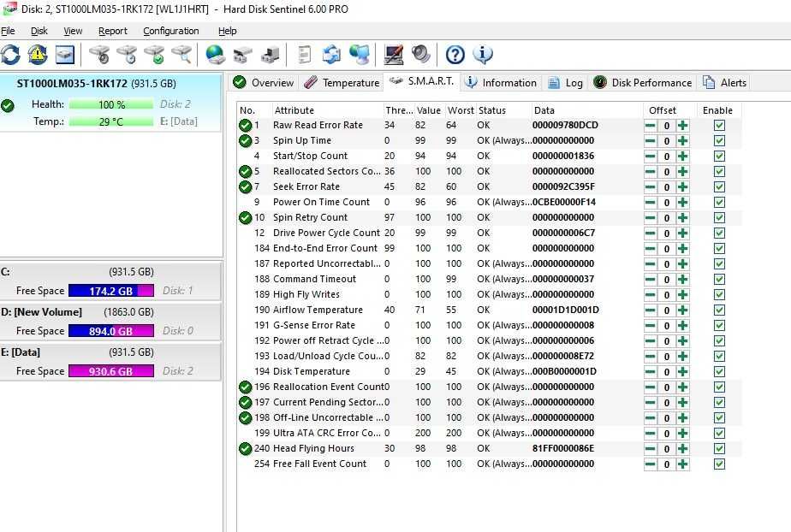Switch to the Information tab
The height and width of the screenshot is (532, 791).
[x=501, y=83]
